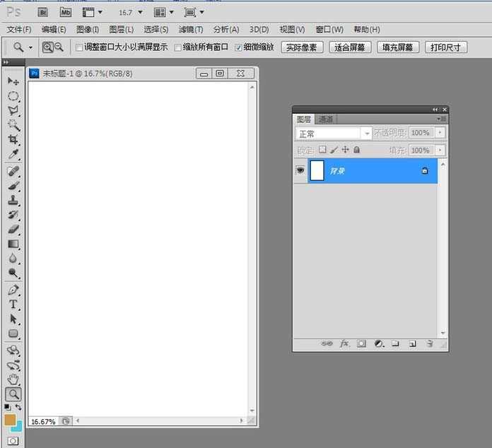Open the 滤镜(T) menu
Screen dimensions: 492x448
tap(191, 30)
